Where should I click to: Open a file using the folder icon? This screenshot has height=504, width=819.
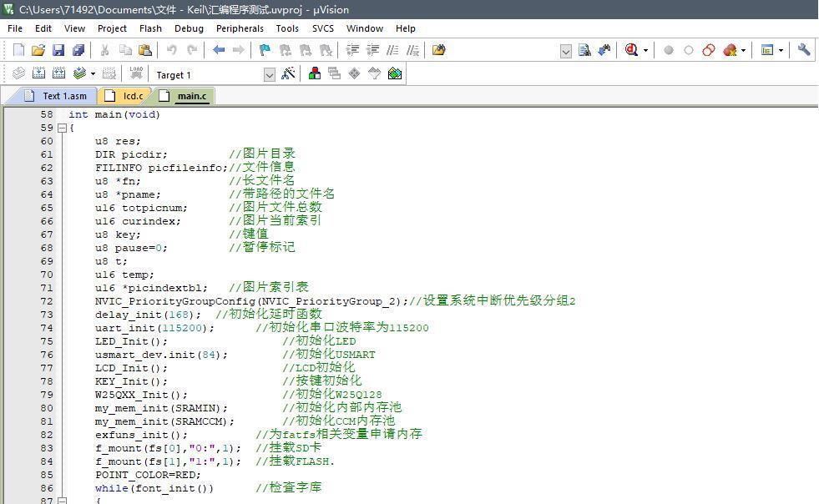pyautogui.click(x=38, y=50)
